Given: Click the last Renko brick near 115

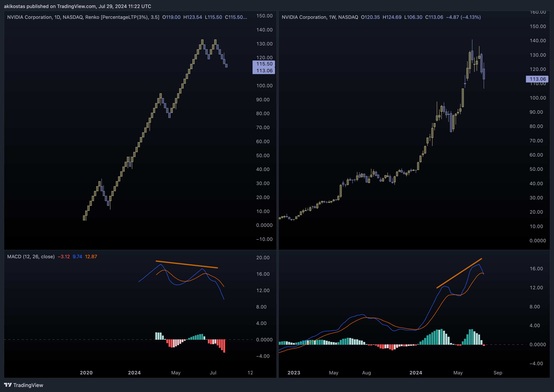Looking at the screenshot, I should [x=226, y=66].
